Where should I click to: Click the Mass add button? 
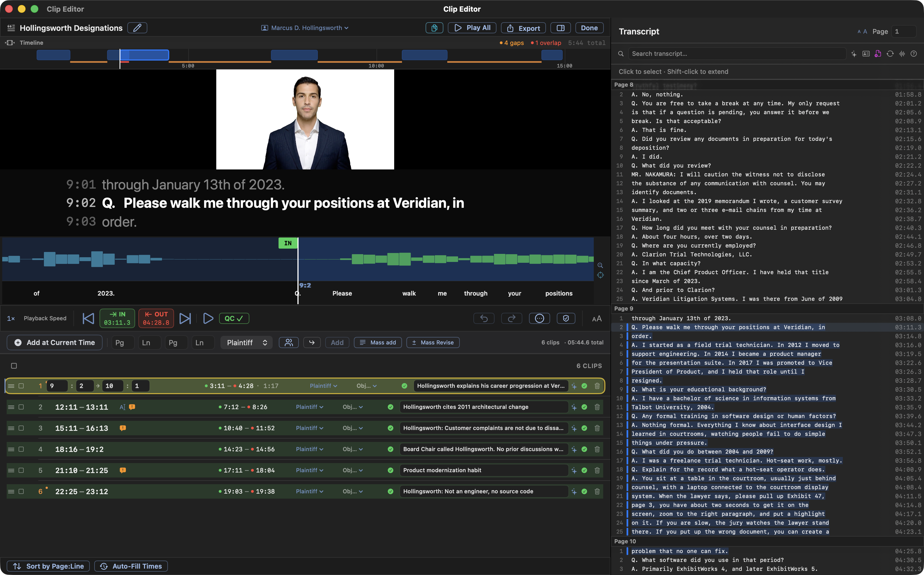coord(377,342)
